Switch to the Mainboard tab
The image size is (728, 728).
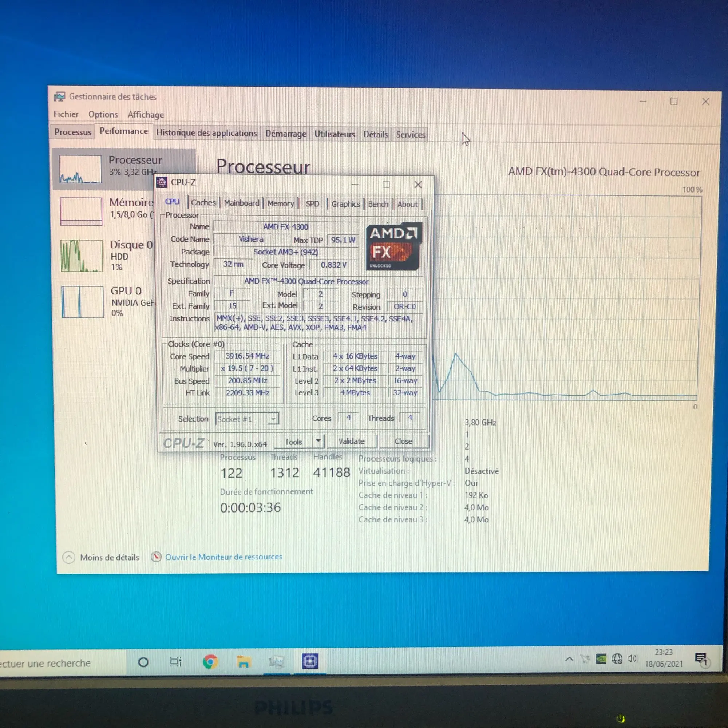point(242,203)
